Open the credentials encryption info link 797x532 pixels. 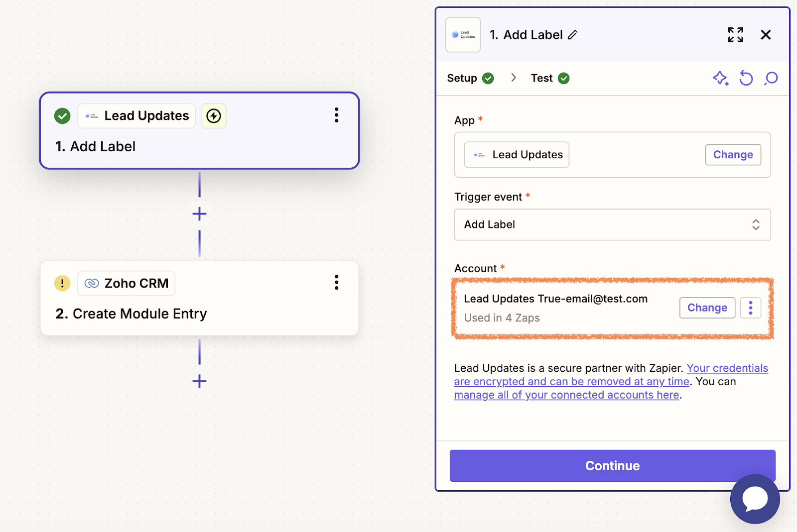click(x=571, y=382)
